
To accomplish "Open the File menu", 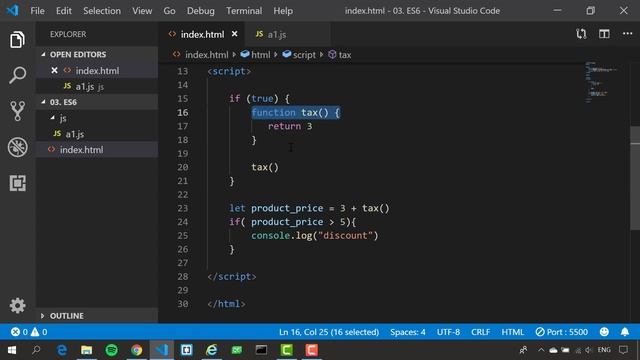I will (38, 11).
